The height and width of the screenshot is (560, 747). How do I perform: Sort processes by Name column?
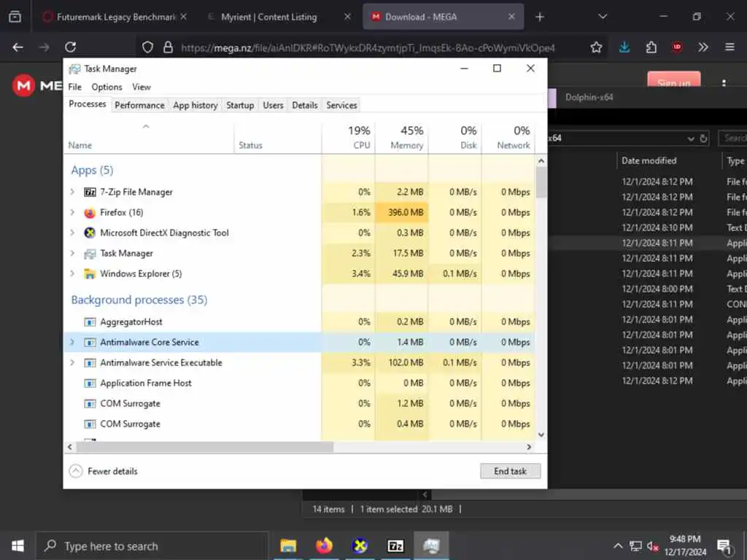coord(149,138)
